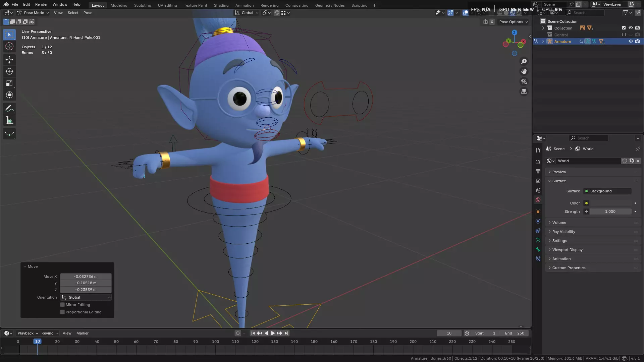The width and height of the screenshot is (644, 362).
Task: Click the play animation button
Action: tap(273, 333)
